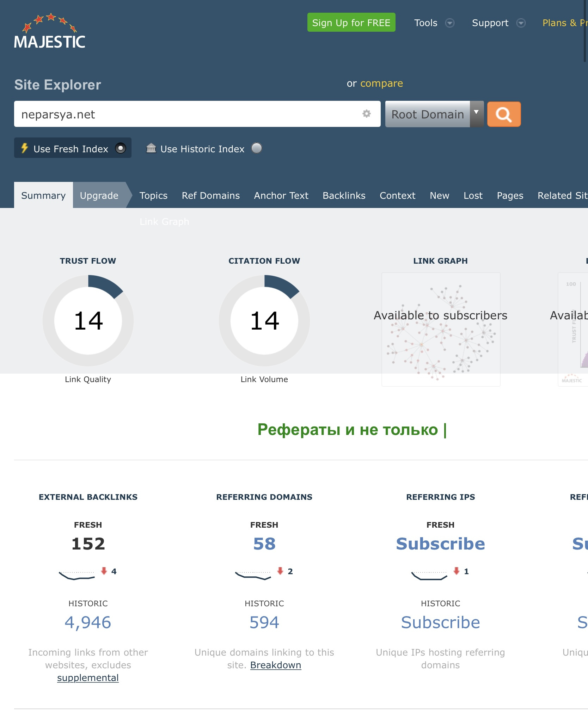The height and width of the screenshot is (718, 588).
Task: Open the New tab
Action: [x=440, y=195]
